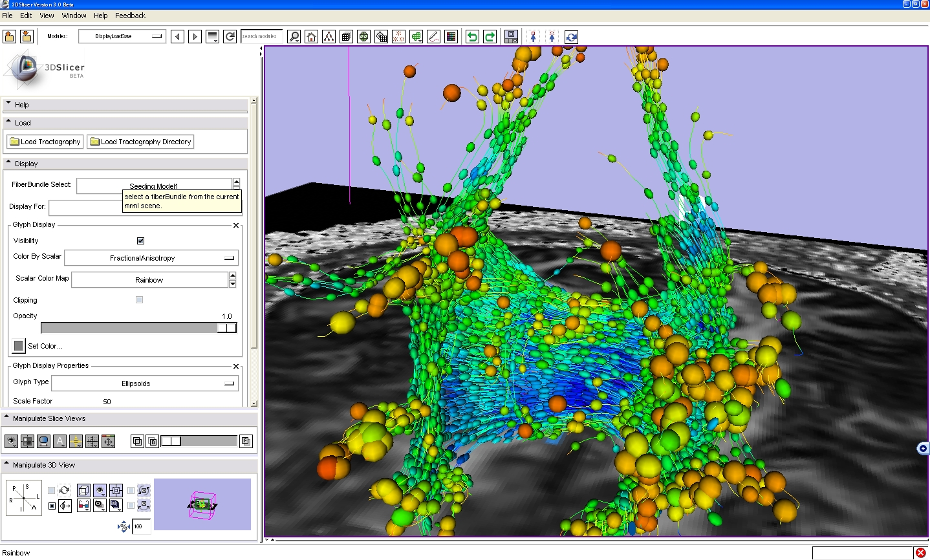Click the magnifier icon beside the search box
This screenshot has height=560, width=930.
point(294,37)
